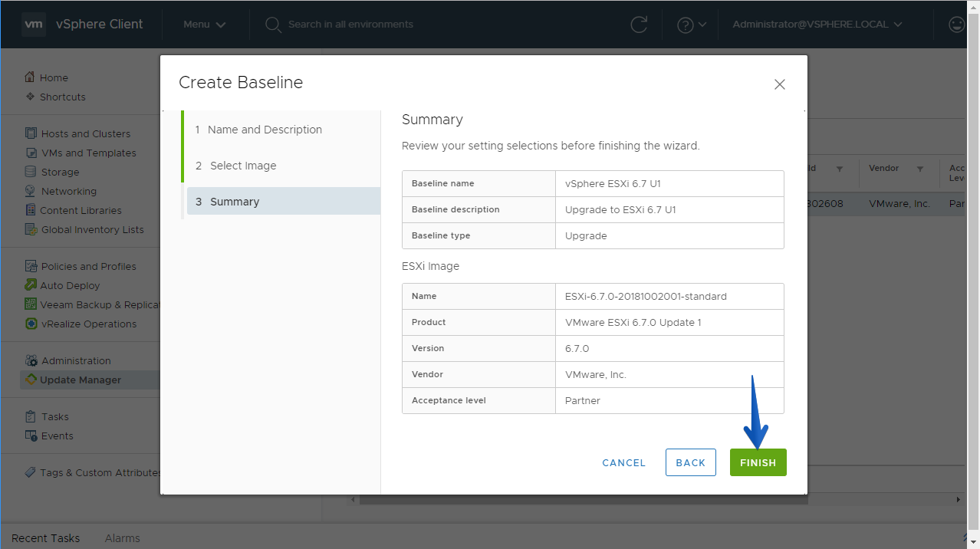Click the Back button
This screenshot has height=549, width=980.
tap(690, 462)
